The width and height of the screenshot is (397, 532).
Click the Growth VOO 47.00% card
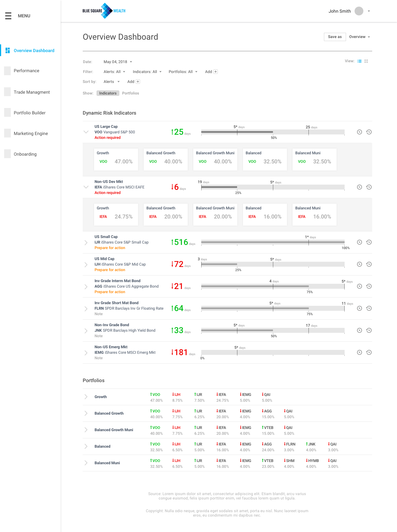(116, 160)
